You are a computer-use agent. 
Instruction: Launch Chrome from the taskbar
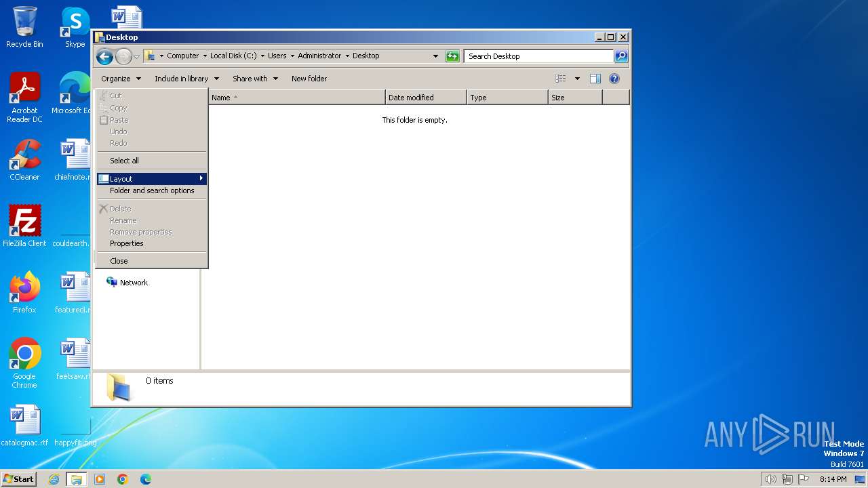(x=123, y=479)
